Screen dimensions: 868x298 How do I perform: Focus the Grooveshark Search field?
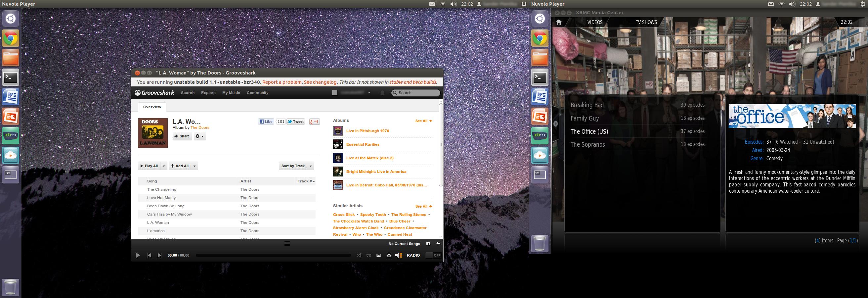416,93
